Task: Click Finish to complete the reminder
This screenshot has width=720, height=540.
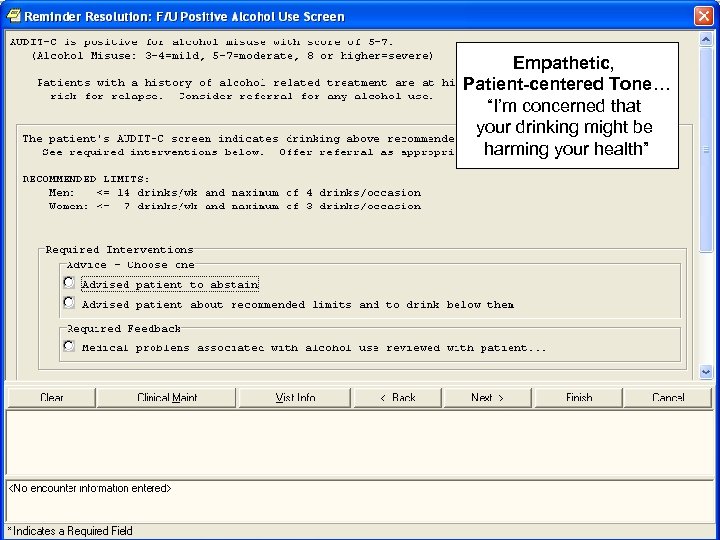Action: coord(579,398)
